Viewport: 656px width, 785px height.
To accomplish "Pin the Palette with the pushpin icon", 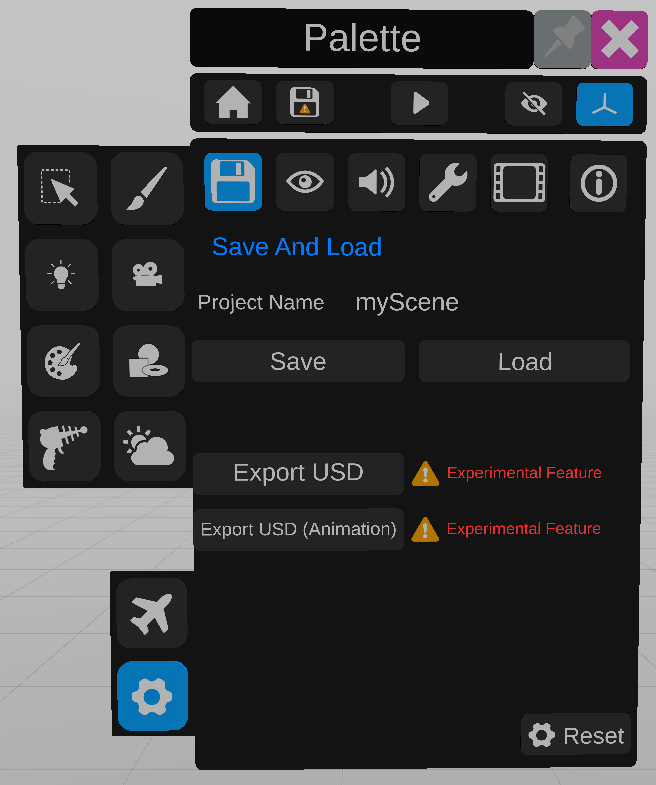I will pos(563,39).
